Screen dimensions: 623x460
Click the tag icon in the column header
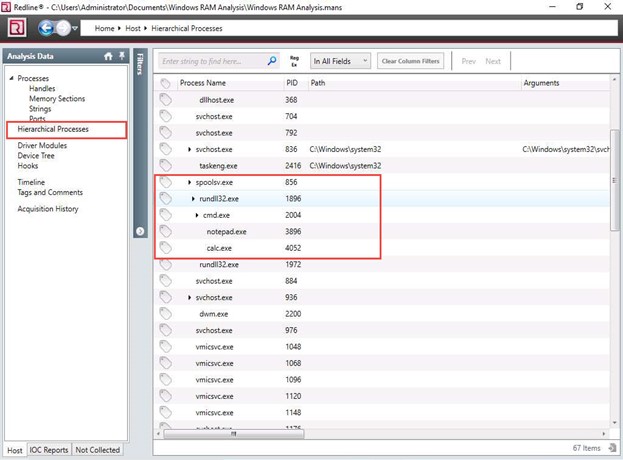[x=166, y=83]
